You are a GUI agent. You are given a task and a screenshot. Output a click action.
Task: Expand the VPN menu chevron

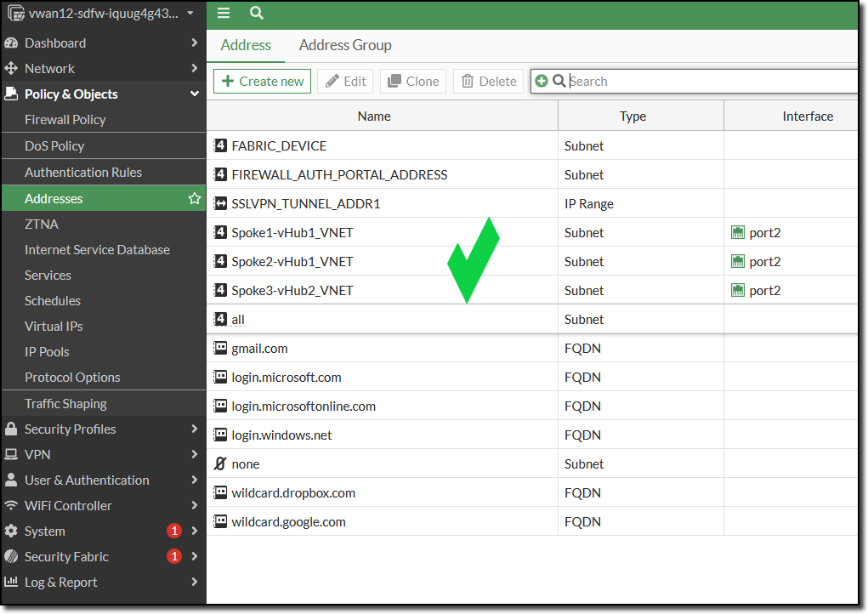click(195, 454)
